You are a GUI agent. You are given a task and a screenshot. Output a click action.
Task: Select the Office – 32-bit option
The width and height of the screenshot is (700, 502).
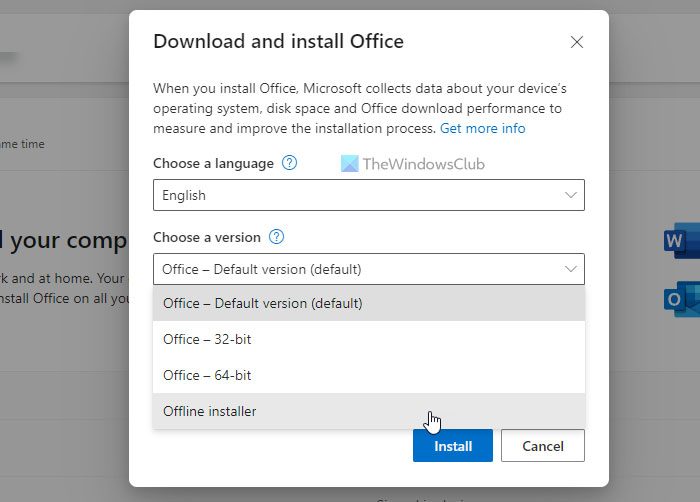click(369, 339)
